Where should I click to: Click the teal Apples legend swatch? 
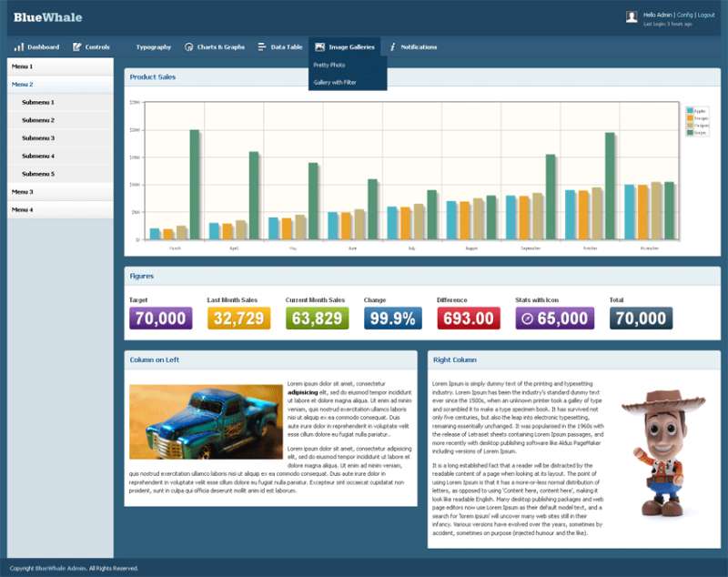point(691,110)
